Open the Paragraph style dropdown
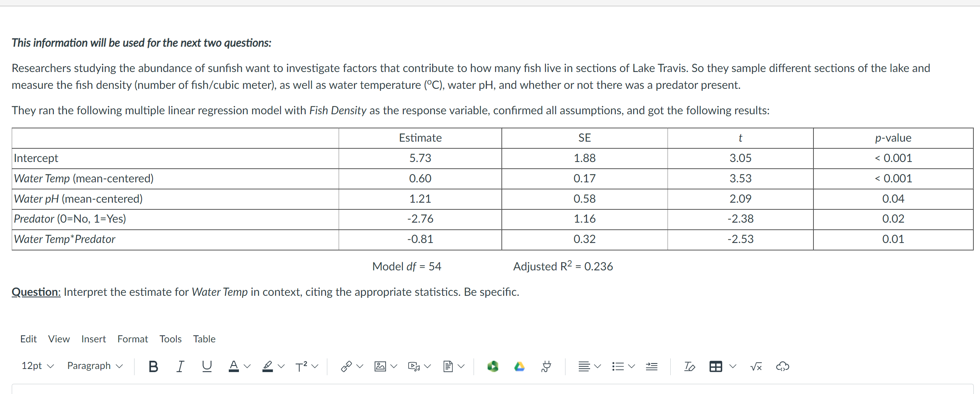Screen dimensions: 980x394 pos(95,366)
